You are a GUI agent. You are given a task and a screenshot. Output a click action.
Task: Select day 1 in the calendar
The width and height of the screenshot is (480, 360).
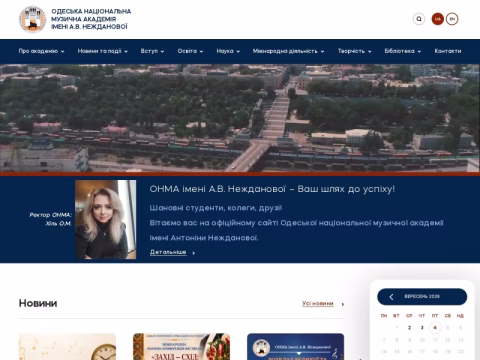click(397, 328)
